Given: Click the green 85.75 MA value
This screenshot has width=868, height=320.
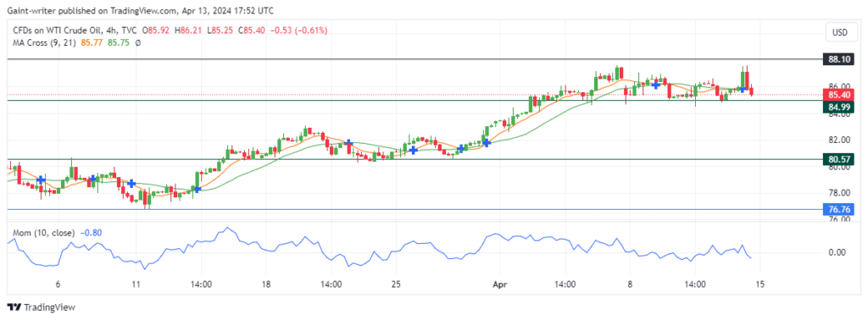Looking at the screenshot, I should click(x=120, y=42).
